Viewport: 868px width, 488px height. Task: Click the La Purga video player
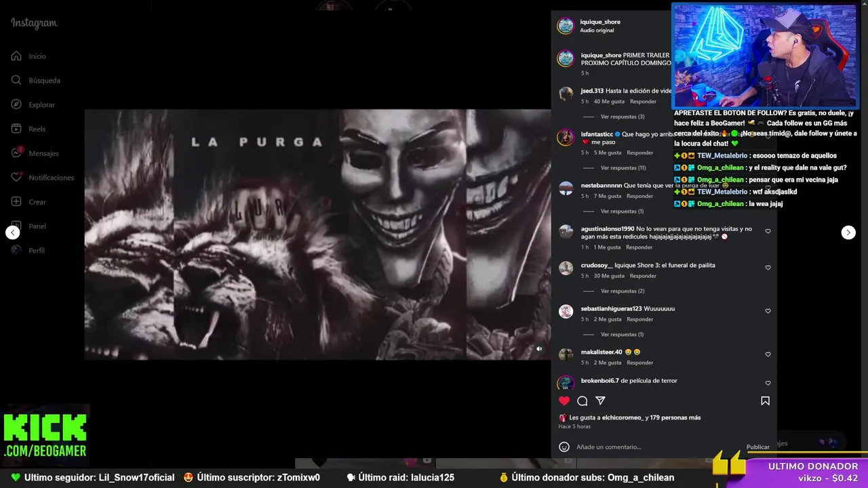pos(317,235)
